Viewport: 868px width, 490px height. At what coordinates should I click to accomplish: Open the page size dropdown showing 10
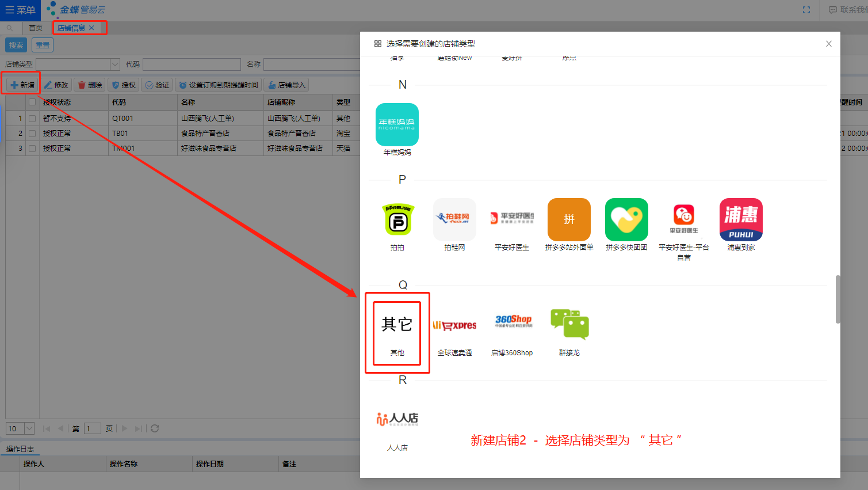tap(29, 428)
